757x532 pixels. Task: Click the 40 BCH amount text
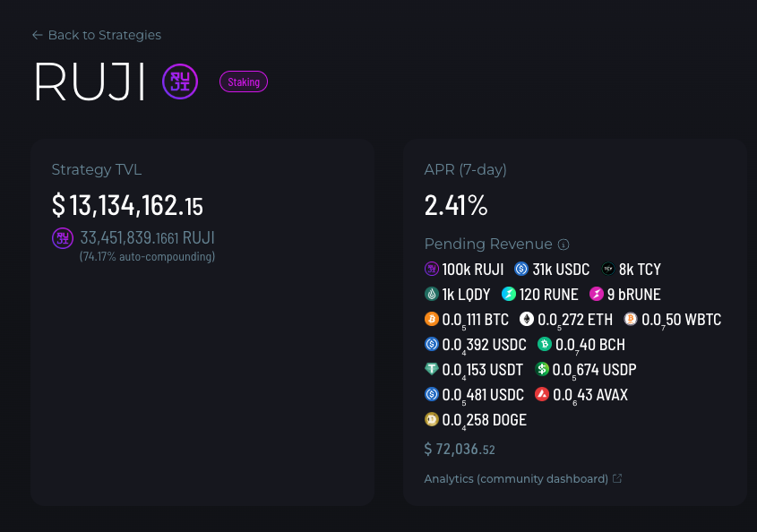click(590, 345)
